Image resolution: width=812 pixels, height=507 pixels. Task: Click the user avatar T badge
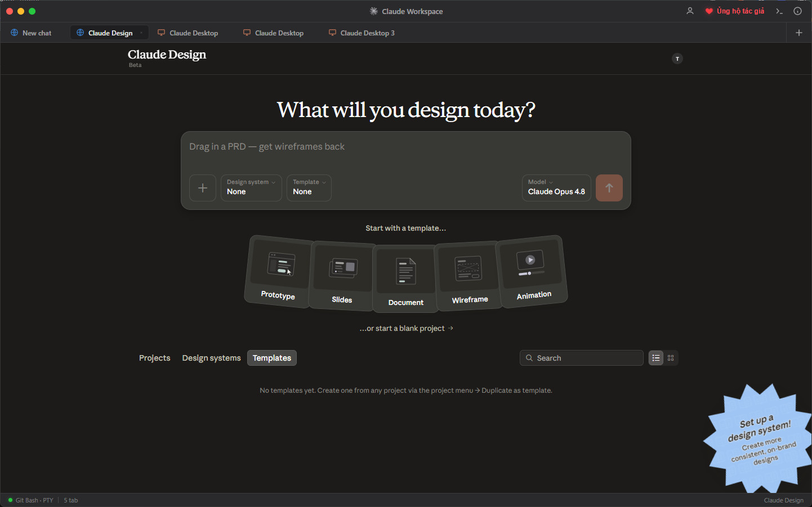[x=677, y=59]
